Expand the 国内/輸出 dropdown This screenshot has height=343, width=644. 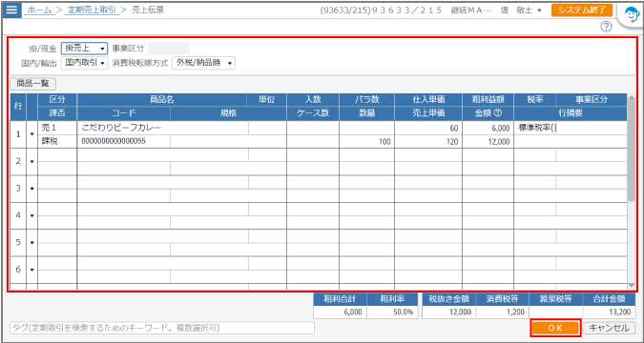[84, 63]
